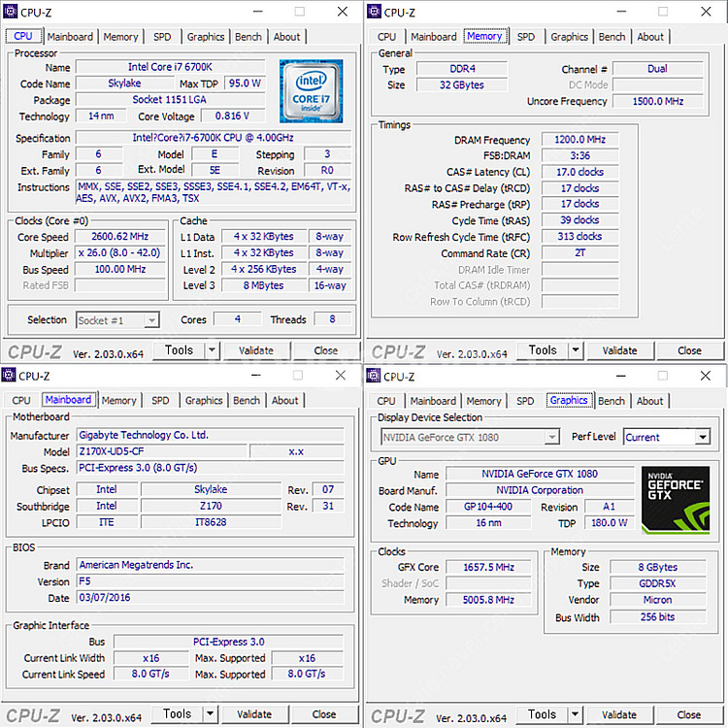Select Bench tab in Memory window

click(612, 37)
